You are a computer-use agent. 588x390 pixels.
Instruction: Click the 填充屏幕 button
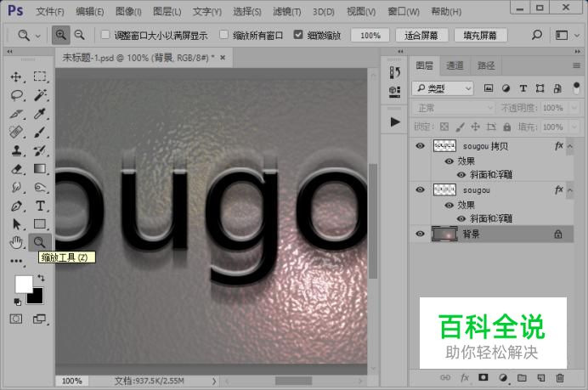(x=480, y=35)
